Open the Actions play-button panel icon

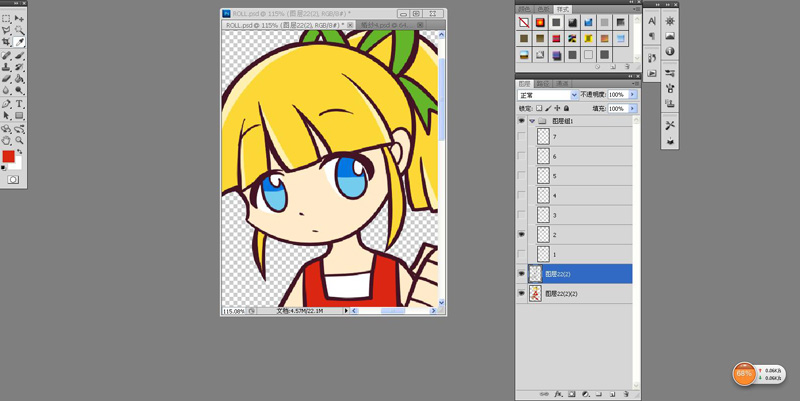coord(652,73)
